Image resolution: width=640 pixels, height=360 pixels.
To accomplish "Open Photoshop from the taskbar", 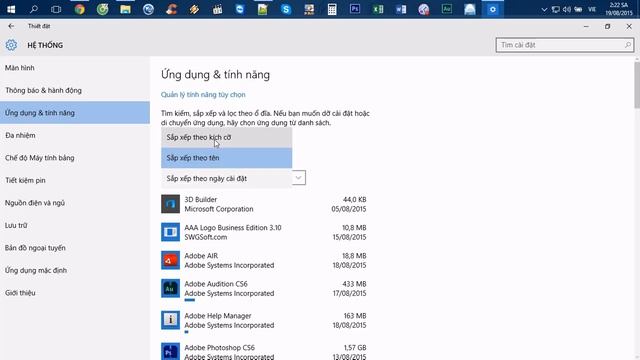I will point(355,9).
